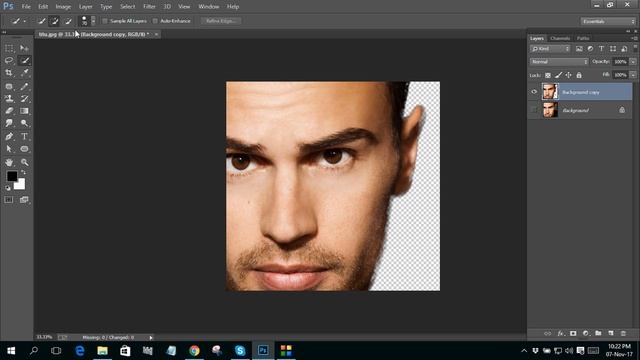Create new adjustment layer menu
640x360 pixels.
point(586,333)
